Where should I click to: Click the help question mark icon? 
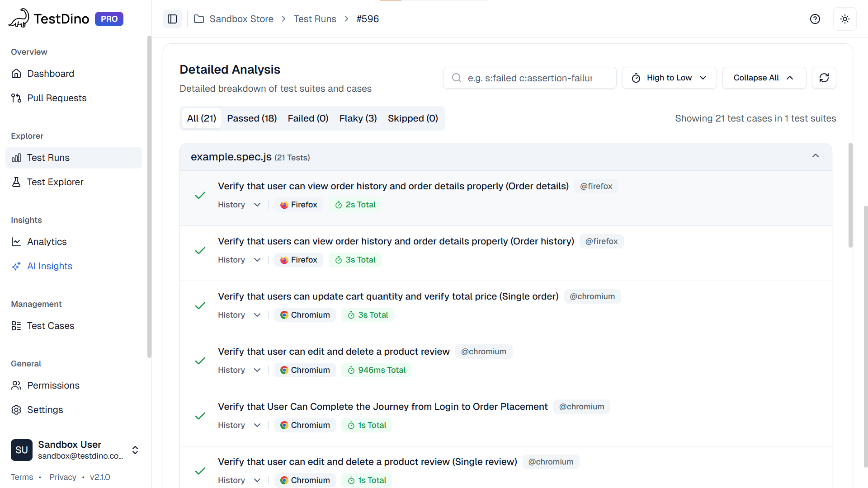click(x=815, y=19)
